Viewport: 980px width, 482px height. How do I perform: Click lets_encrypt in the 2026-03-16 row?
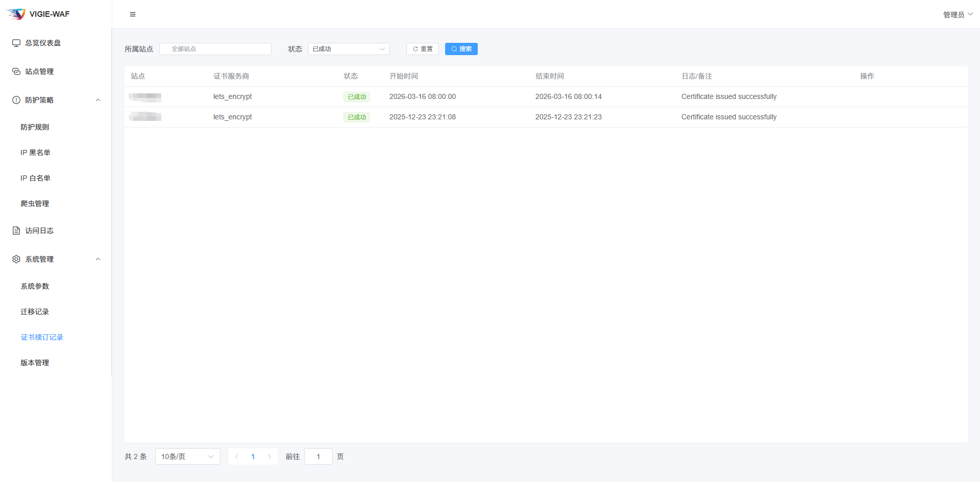(233, 96)
